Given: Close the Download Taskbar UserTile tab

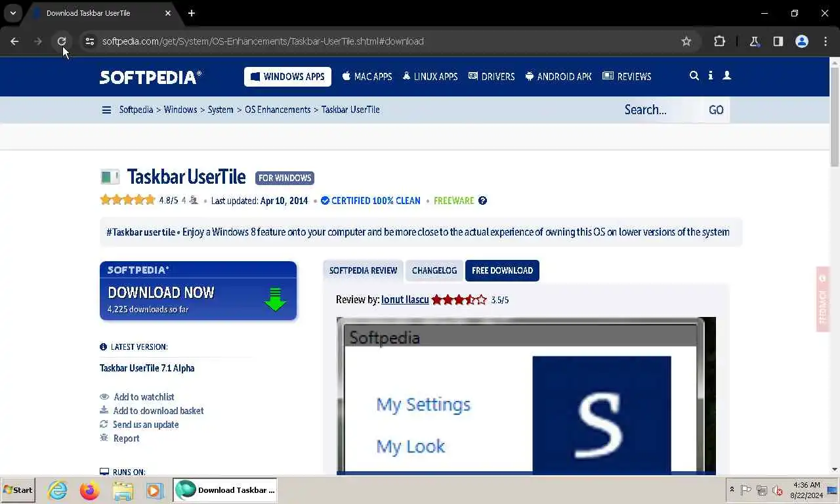Looking at the screenshot, I should tap(168, 13).
